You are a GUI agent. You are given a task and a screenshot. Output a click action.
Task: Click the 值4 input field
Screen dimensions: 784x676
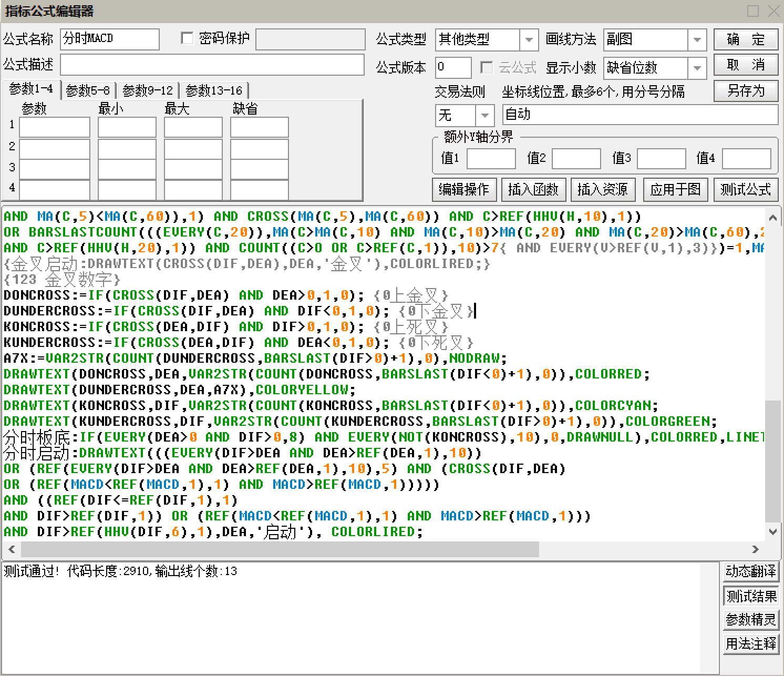point(746,159)
